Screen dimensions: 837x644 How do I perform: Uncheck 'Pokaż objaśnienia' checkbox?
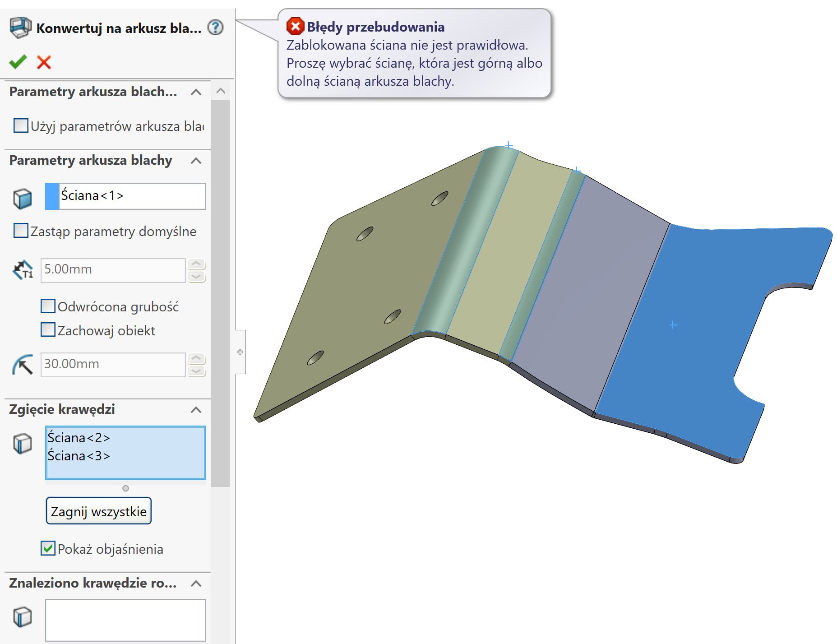(48, 548)
